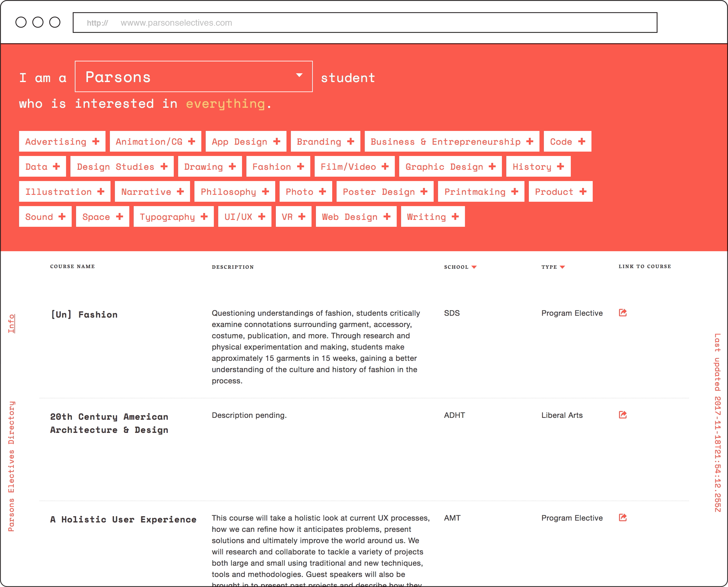The height and width of the screenshot is (587, 728).
Task: Click the [Un] Fashion course title
Action: (x=84, y=314)
